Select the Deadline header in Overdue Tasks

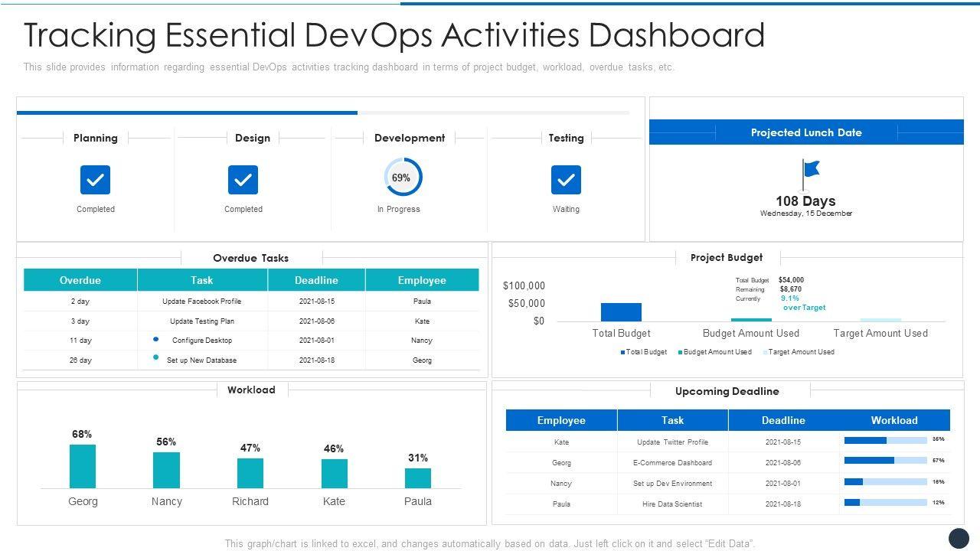pos(316,280)
